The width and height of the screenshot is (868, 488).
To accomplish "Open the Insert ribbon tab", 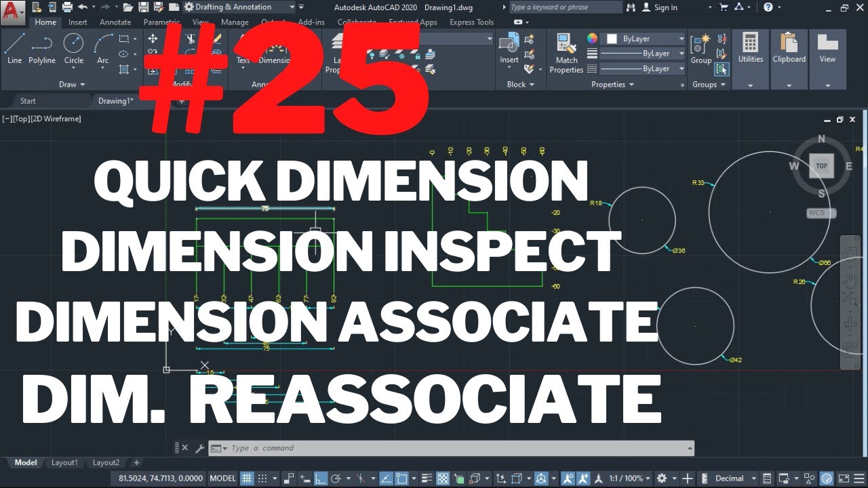I will (77, 22).
